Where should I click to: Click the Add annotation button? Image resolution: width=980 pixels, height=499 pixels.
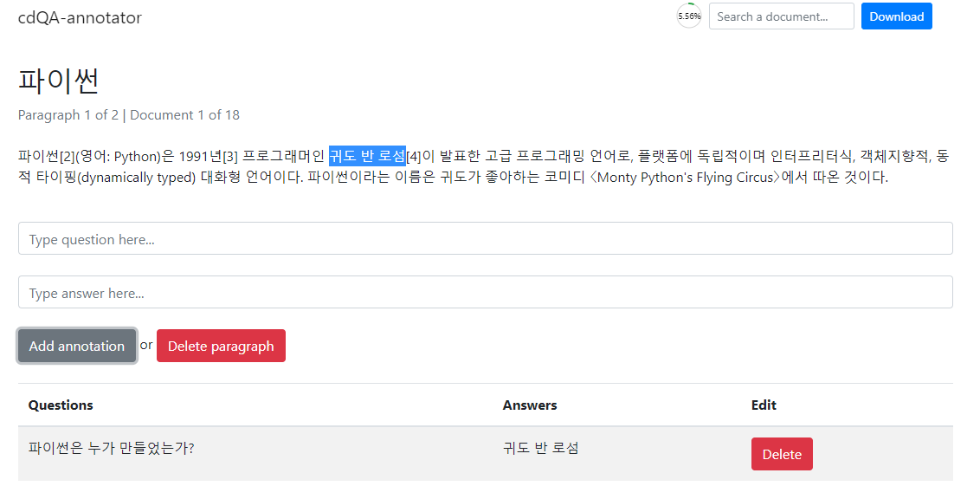click(x=77, y=346)
